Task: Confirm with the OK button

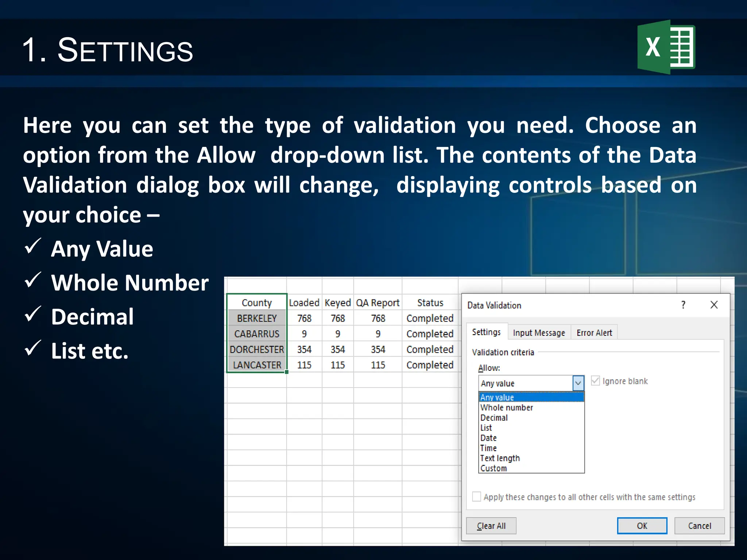Action: point(642,526)
